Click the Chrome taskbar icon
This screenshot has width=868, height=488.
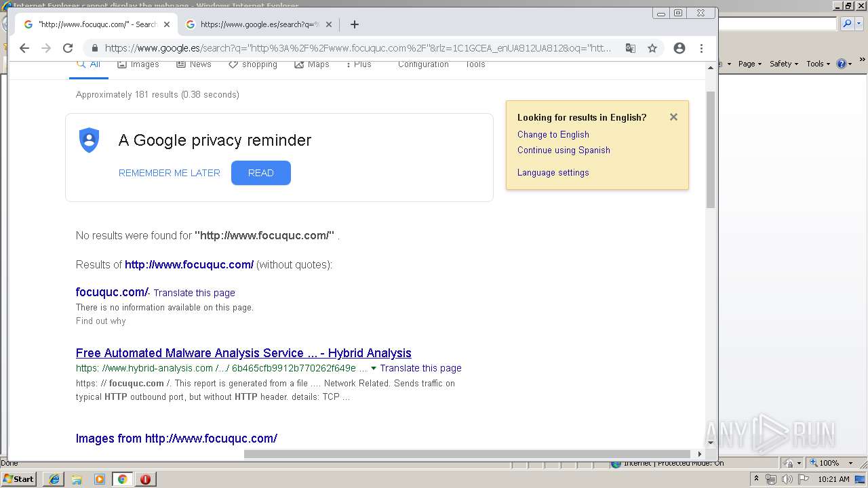pos(123,479)
